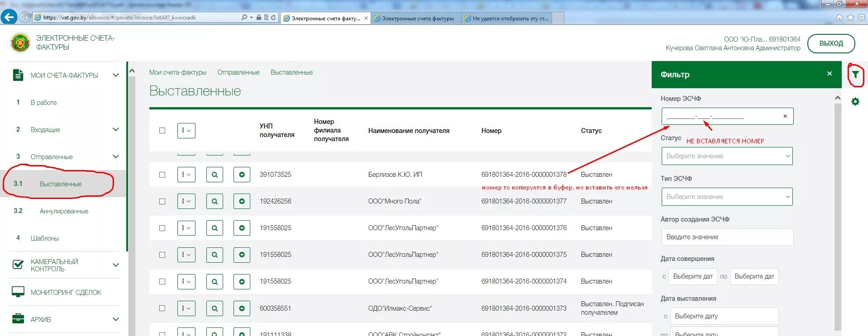Click plus icon for invoice ending 0000001375
This screenshot has width=868, height=336.
(x=242, y=255)
